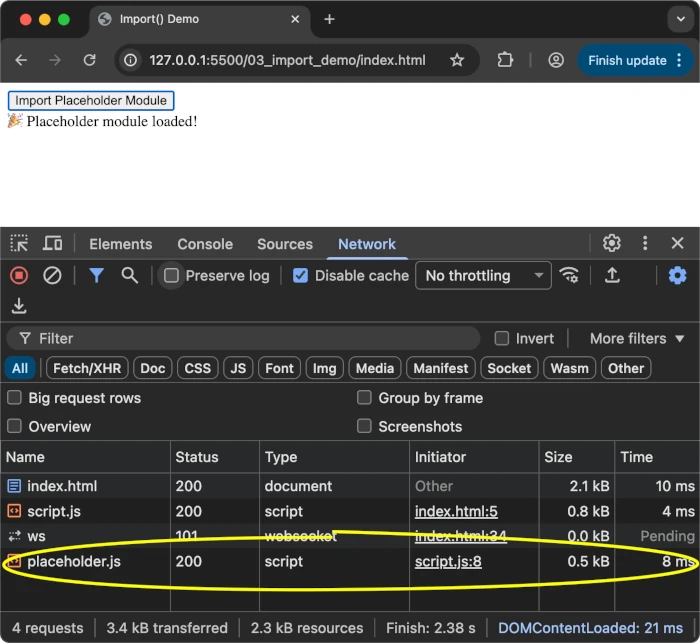Switch to the Sources tab
Screen dimensions: 700x643
(x=285, y=244)
